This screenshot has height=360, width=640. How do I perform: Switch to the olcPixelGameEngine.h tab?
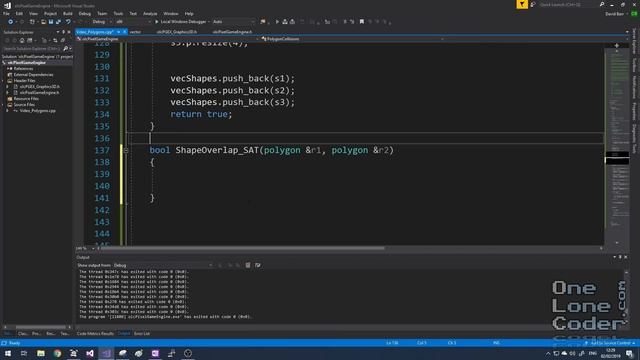click(232, 32)
